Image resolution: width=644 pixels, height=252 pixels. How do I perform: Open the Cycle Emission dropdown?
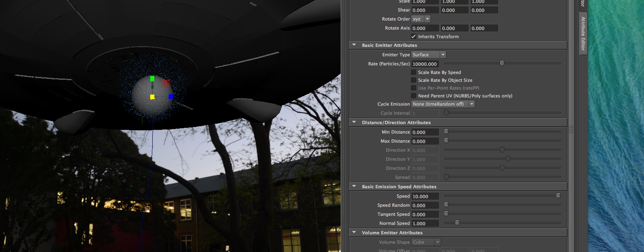coord(443,104)
